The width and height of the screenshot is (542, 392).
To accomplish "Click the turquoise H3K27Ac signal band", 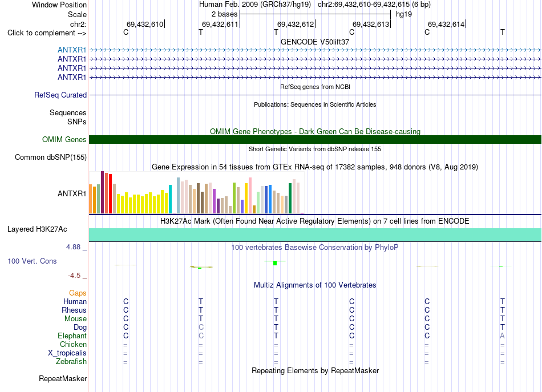I will coord(315,235).
